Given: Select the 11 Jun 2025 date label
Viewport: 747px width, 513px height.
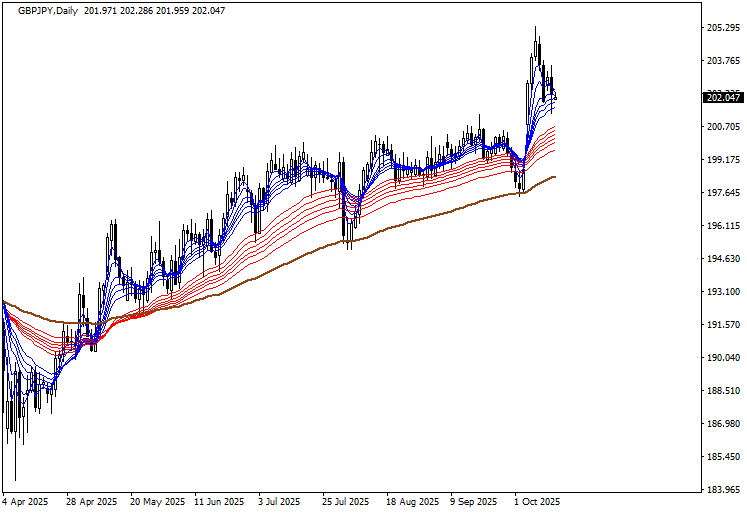Looking at the screenshot, I should click(219, 502).
